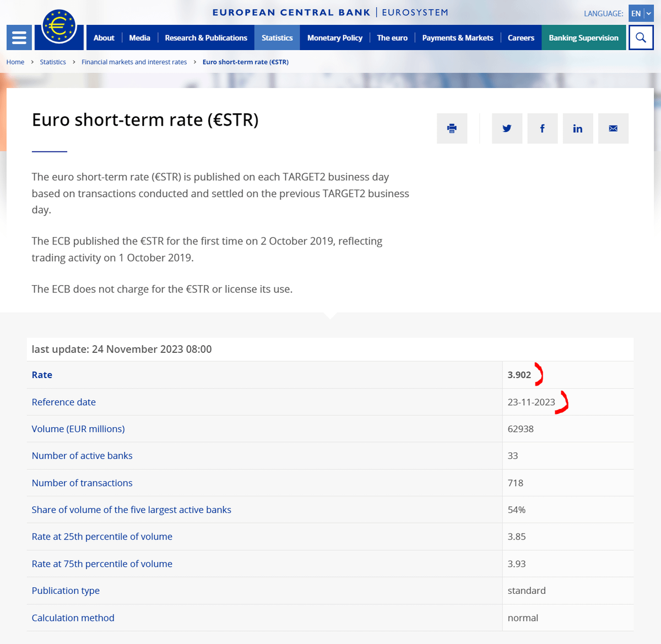661x644 pixels.
Task: Select the Calculation method row label
Action: tap(73, 618)
